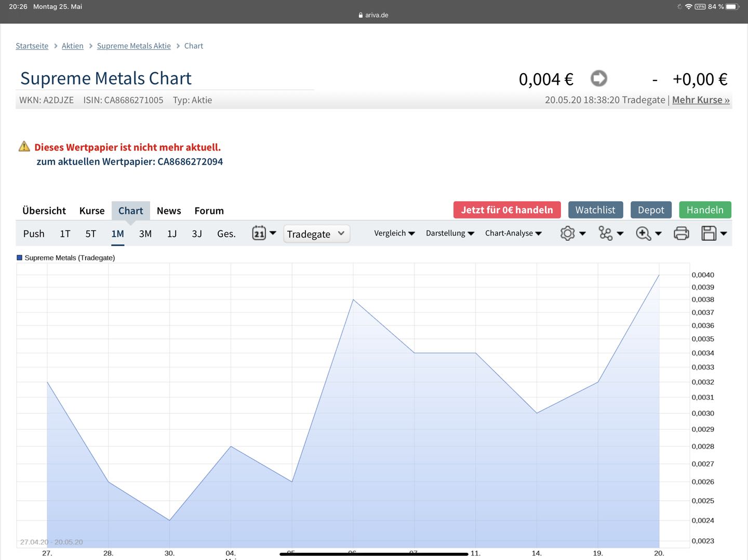Open the arrow next to the share icon
The width and height of the screenshot is (748, 560).
click(620, 234)
